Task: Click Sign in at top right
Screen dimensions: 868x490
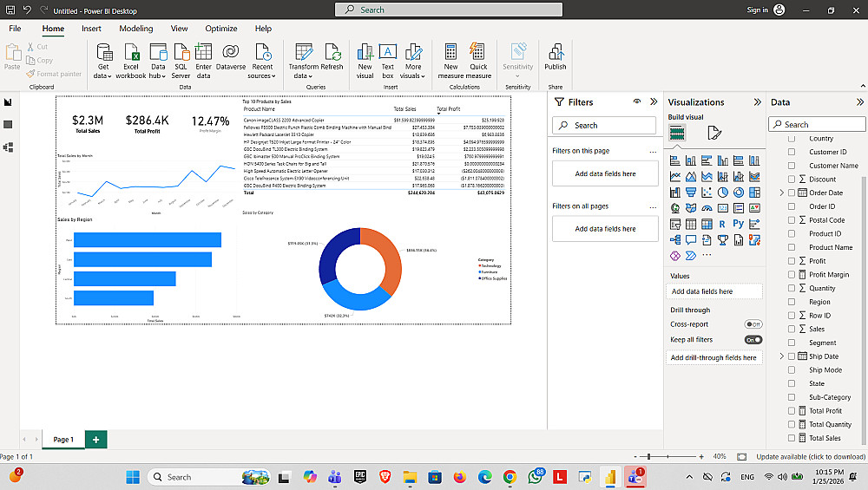Action: coord(757,10)
